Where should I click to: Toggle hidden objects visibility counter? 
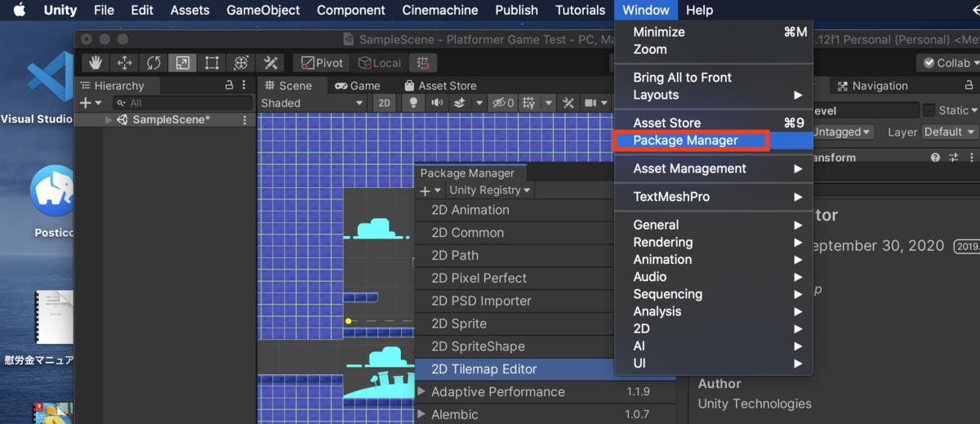(502, 103)
